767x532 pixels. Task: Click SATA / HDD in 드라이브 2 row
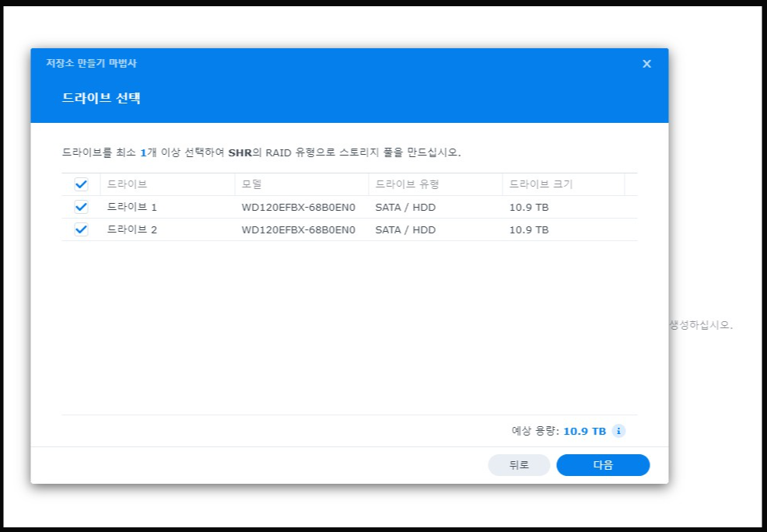tap(405, 229)
